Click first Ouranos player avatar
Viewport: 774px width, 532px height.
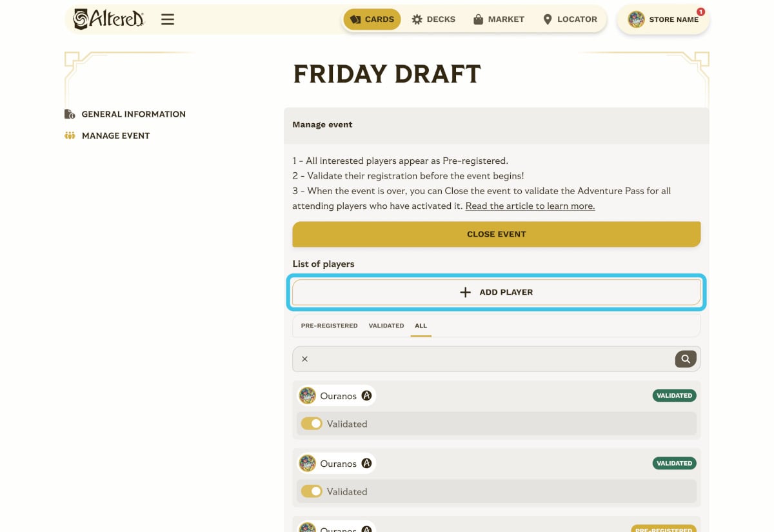(x=308, y=396)
